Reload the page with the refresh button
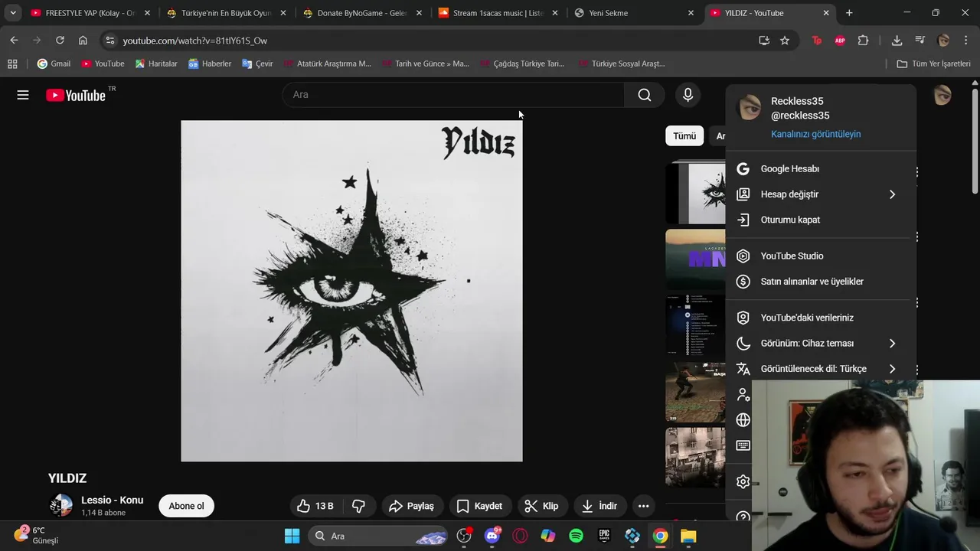980x551 pixels. pos(60,41)
